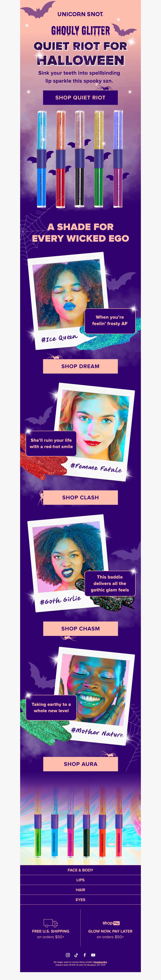Open the Facebook icon in footer
Image resolution: width=161 pixels, height=980 pixels.
tap(85, 954)
